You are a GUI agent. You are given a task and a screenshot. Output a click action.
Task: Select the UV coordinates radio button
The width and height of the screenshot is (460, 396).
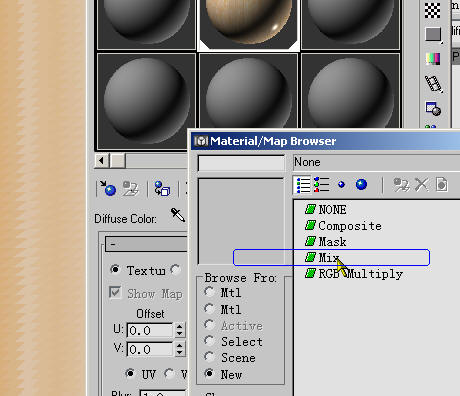[x=130, y=374]
